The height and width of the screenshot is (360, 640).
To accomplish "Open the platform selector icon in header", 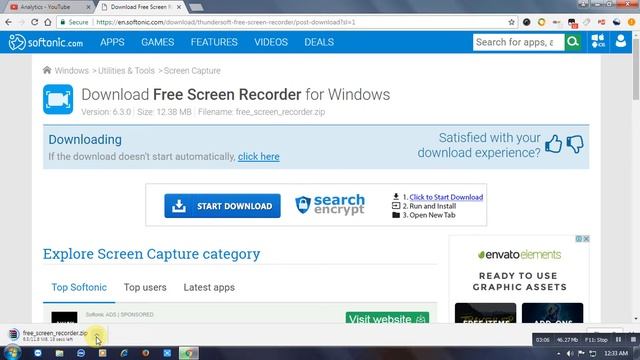I will coord(598,41).
